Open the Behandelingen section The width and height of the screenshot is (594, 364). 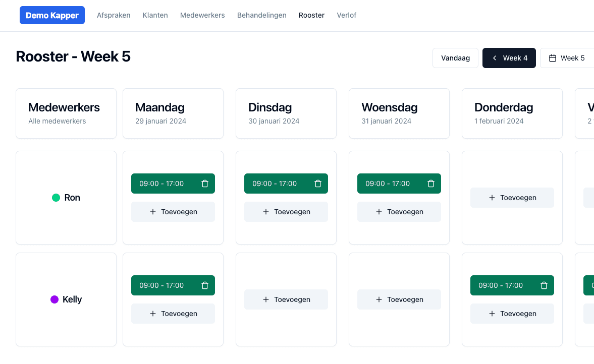tap(261, 15)
